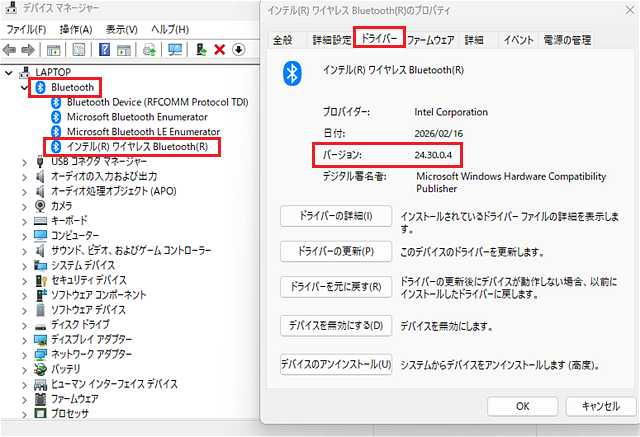Image resolution: width=640 pixels, height=437 pixels.
Task: Select the LAPTOP computer root icon
Action: [24, 72]
